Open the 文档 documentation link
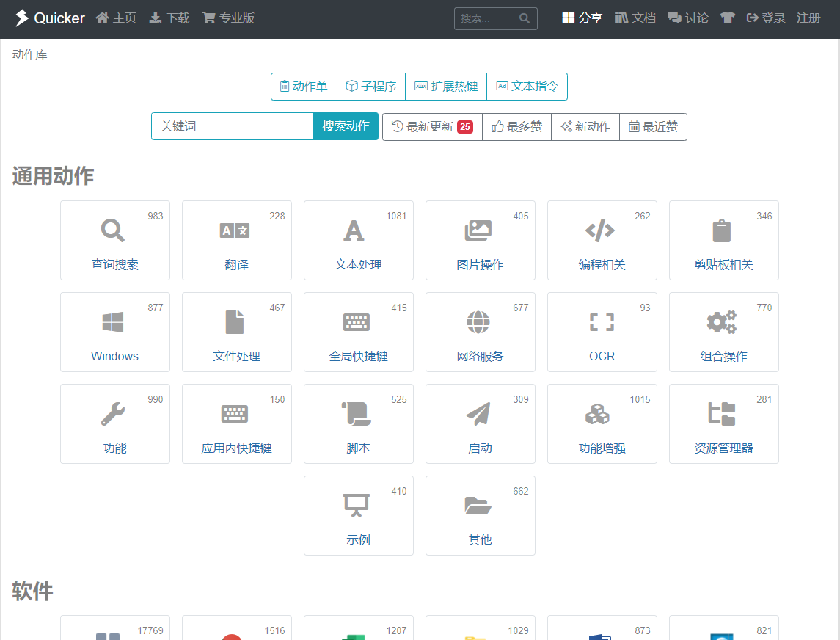This screenshot has width=840, height=640. 635,18
